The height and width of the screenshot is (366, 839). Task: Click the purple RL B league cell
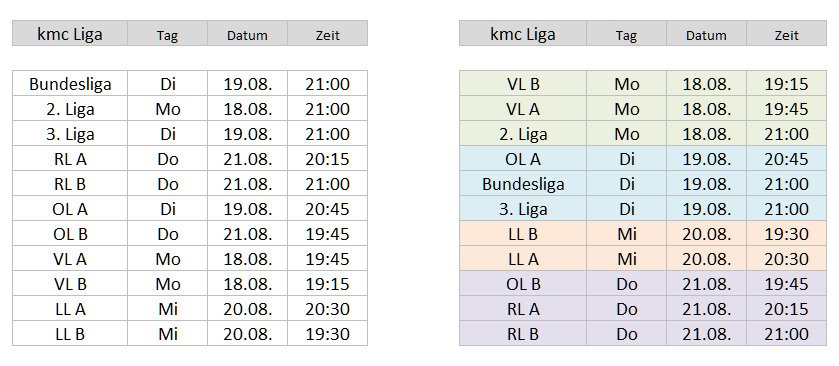pos(523,334)
